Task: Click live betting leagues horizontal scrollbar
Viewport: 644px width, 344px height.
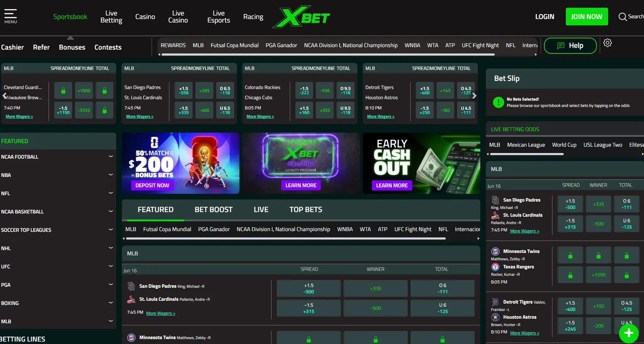Action: (x=527, y=154)
